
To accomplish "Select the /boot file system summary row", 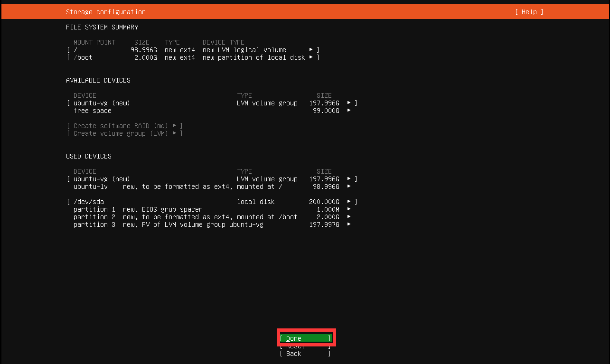I will point(193,57).
